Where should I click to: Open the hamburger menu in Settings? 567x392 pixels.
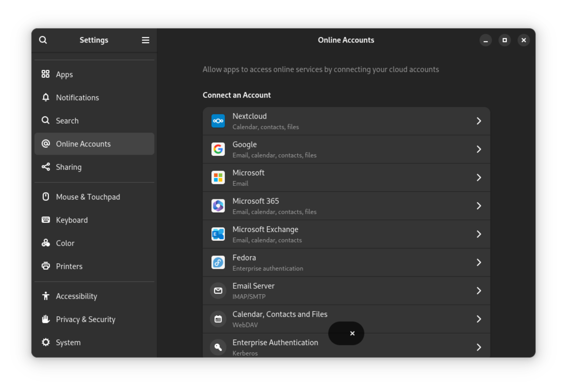pos(146,40)
